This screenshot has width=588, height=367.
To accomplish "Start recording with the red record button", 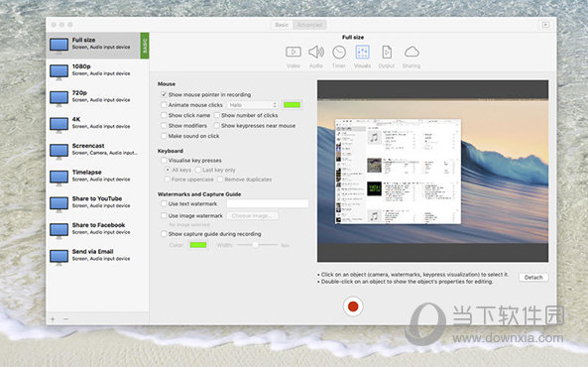I will pos(353,306).
